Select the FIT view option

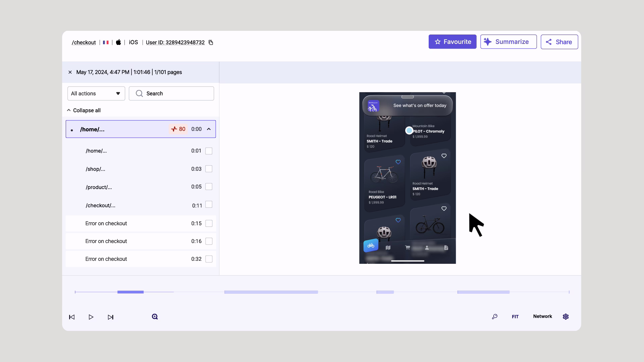click(515, 316)
